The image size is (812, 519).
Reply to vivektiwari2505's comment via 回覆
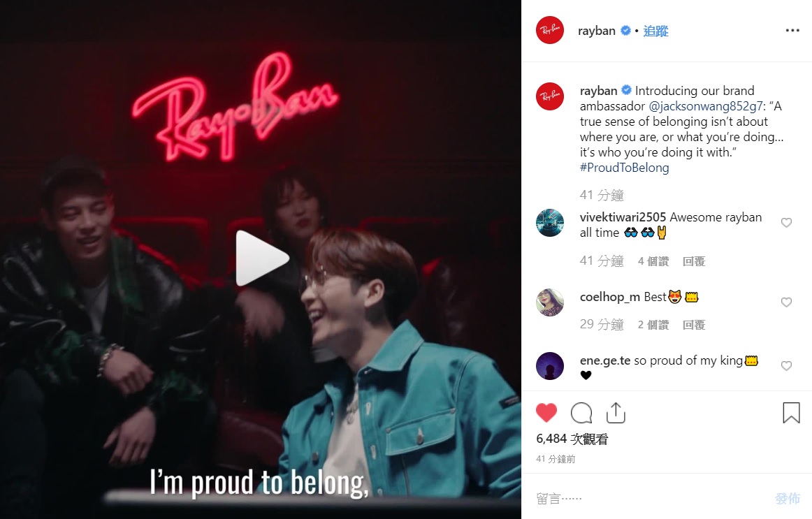[x=694, y=261]
